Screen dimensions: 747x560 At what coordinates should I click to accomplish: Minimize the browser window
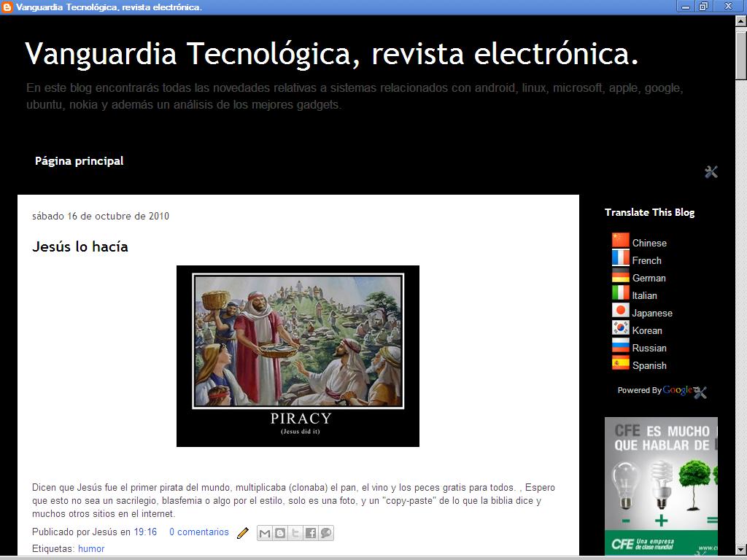click(x=686, y=7)
